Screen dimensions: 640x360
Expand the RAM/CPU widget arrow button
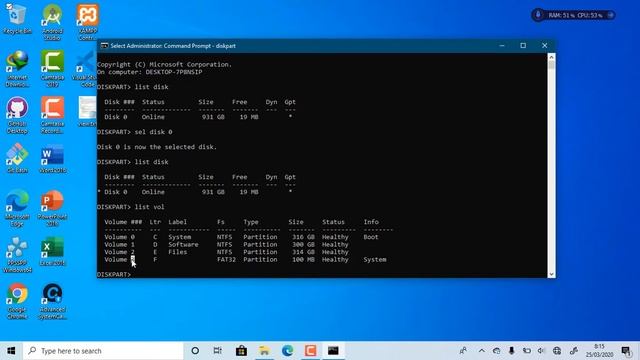pos(610,15)
